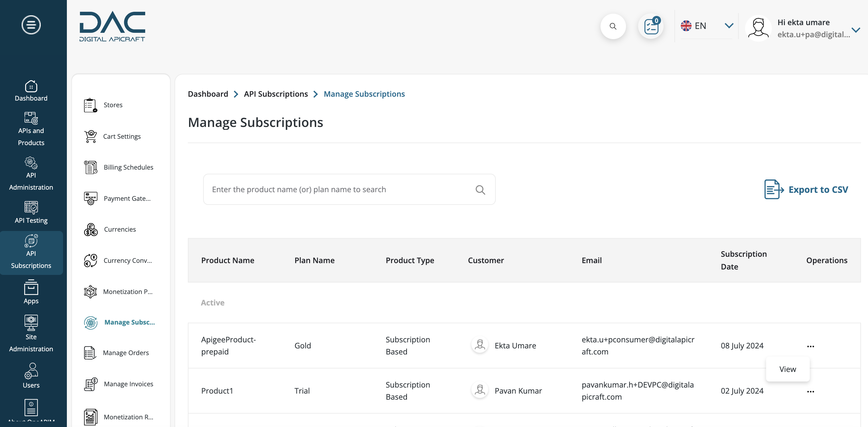This screenshot has height=427, width=868.
Task: Expand the user account dropdown arrow
Action: point(856,30)
